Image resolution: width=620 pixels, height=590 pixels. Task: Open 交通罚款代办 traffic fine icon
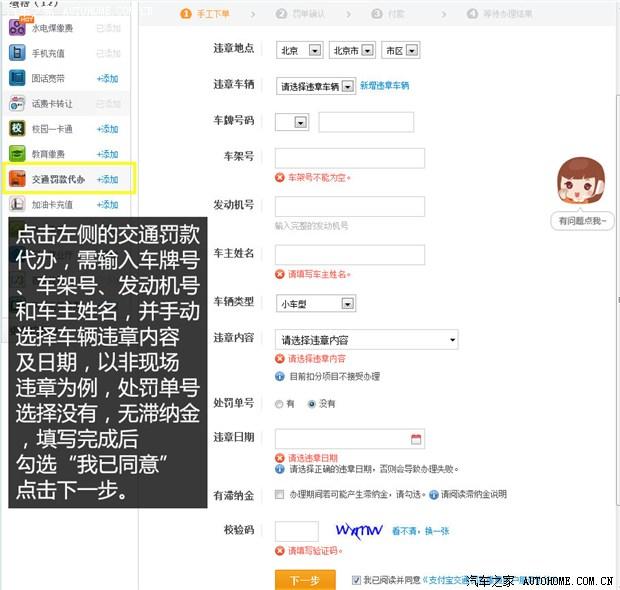(17, 179)
